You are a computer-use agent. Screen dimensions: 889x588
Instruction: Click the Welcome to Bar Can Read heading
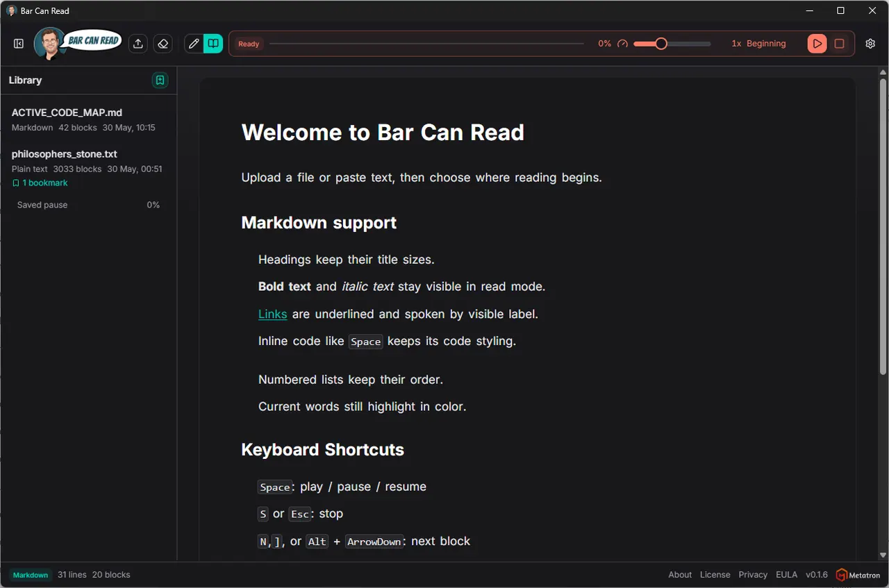(x=383, y=133)
